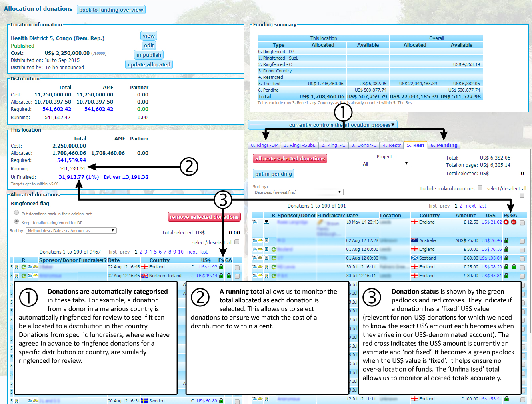
Task: Go to page 10 of allocated donations
Action: pos(181,252)
